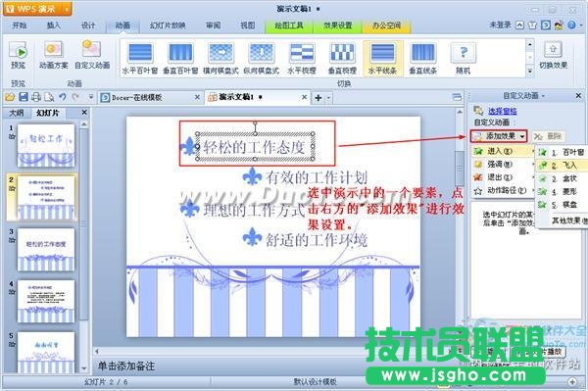Apply 水平百叶窗 transition
The width and height of the screenshot is (588, 391).
(140, 58)
